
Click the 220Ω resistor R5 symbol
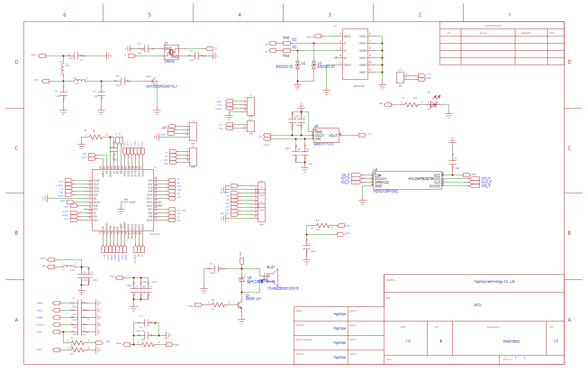point(411,105)
